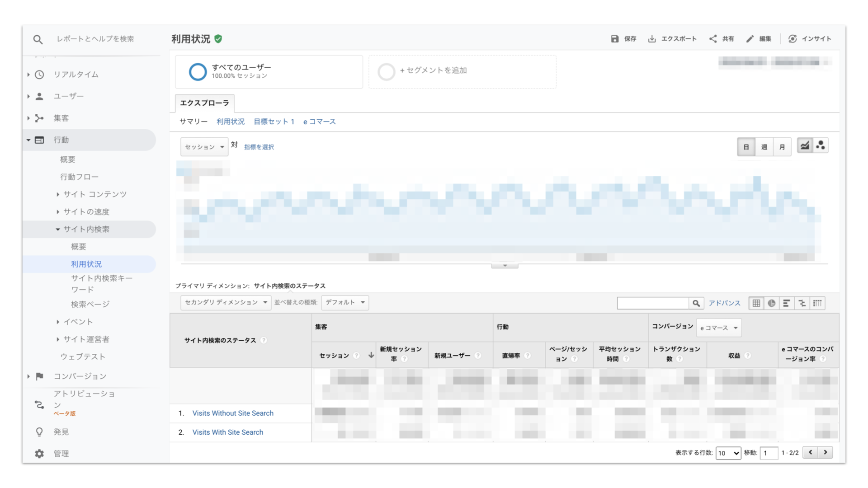Expand the サイト運営者 tree item
Viewport: 868px width, 488px height.
point(58,339)
